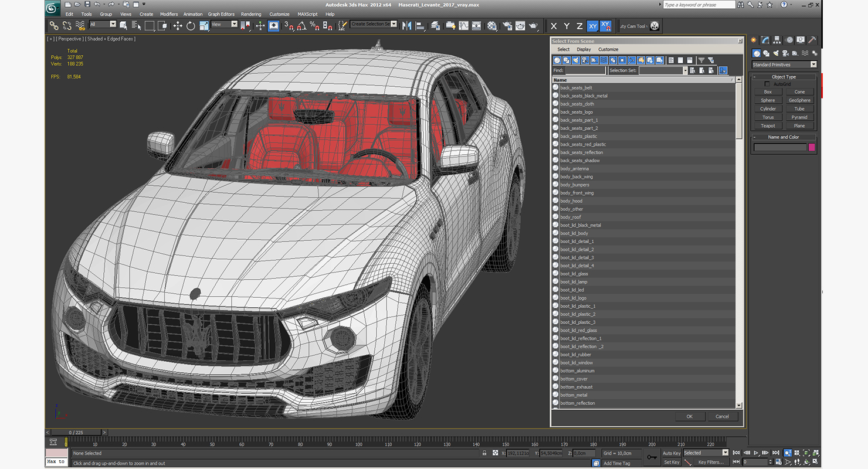Click the Play Animation button
This screenshot has width=868, height=469.
tap(757, 453)
